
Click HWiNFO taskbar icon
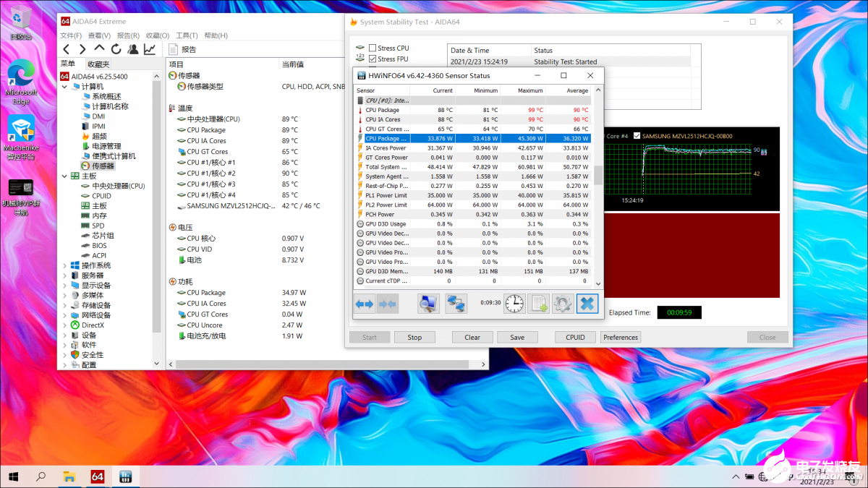tap(124, 476)
